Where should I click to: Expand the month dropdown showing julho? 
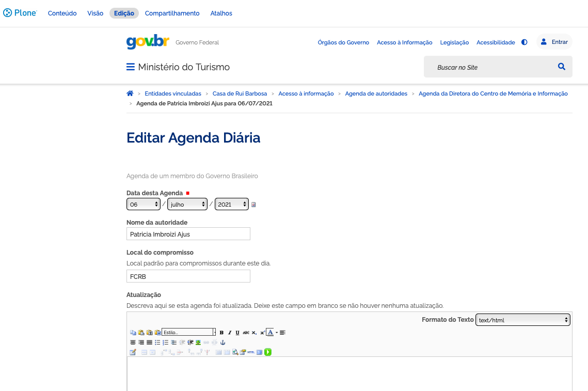(x=187, y=205)
